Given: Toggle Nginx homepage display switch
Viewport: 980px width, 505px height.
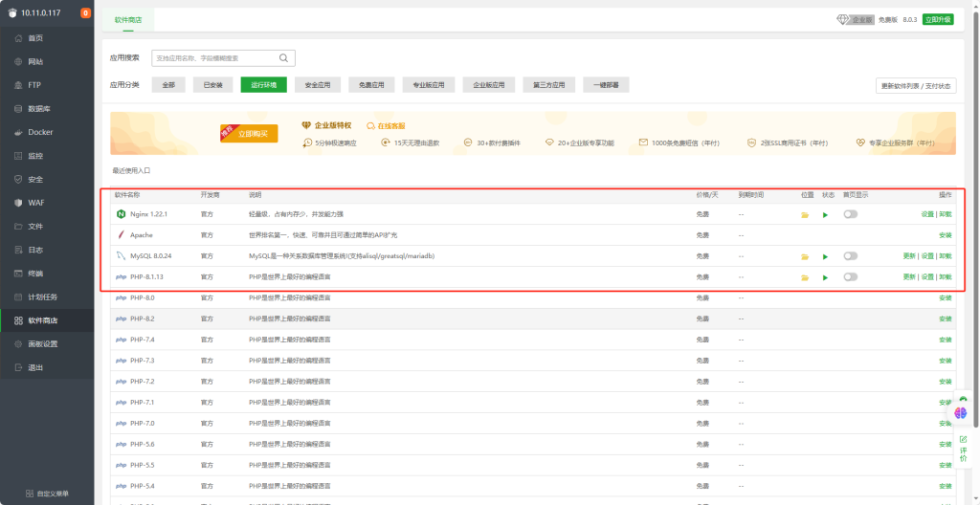Looking at the screenshot, I should click(x=850, y=214).
